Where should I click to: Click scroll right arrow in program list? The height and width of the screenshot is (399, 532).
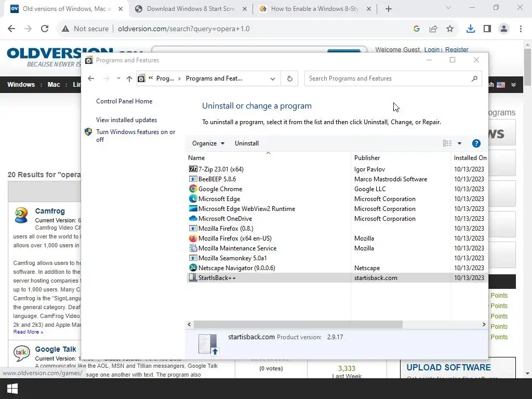(484, 324)
